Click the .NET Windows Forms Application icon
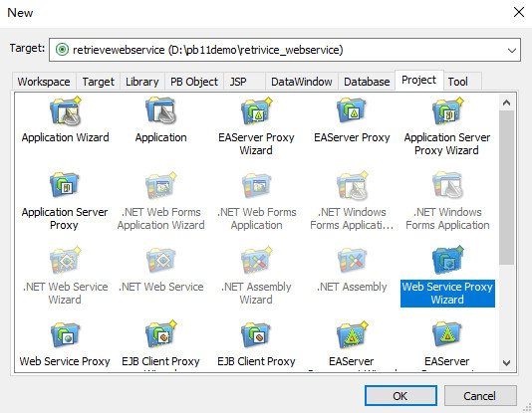Screen dimensions: 532x413 [447, 185]
